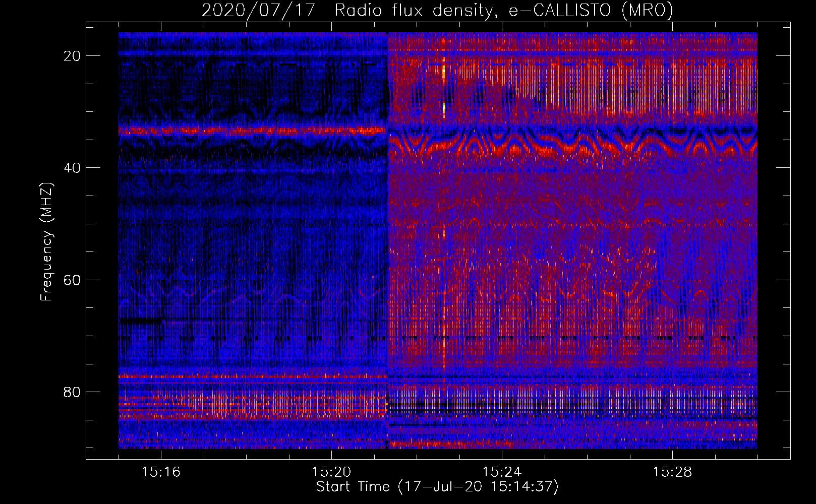Viewport: 816px width, 504px height.
Task: Click the 15:28 time tick label
Action: [673, 472]
